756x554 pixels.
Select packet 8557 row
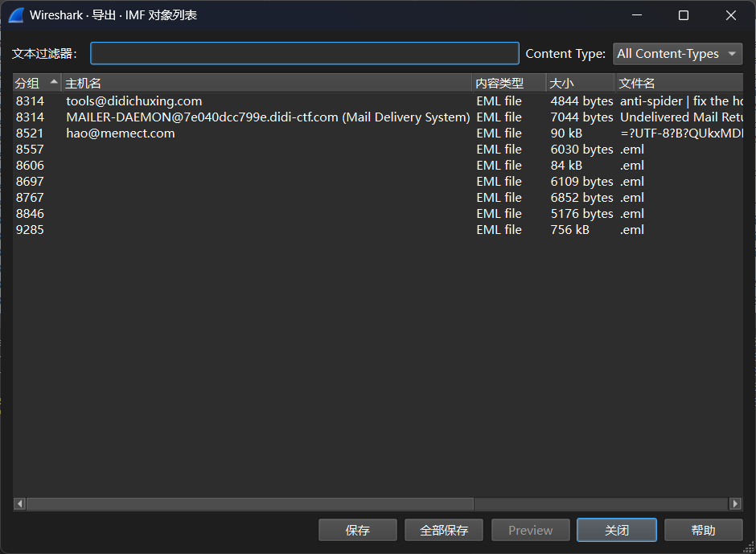click(x=378, y=150)
